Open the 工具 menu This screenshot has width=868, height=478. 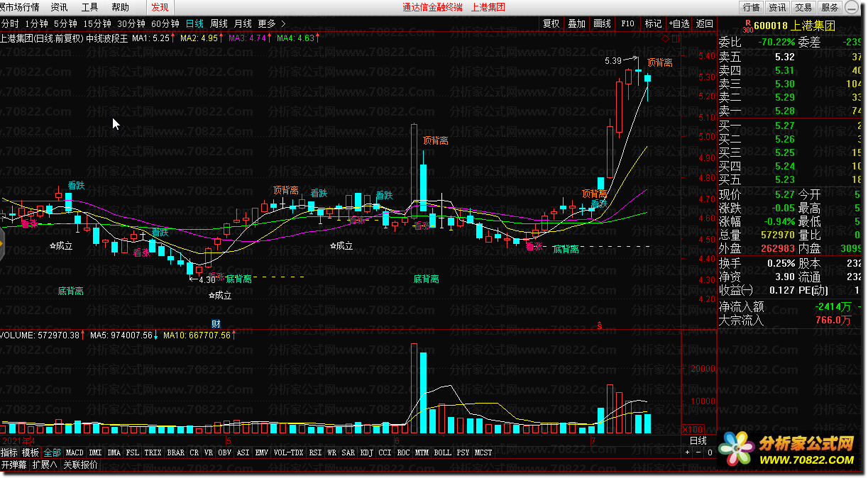point(90,7)
